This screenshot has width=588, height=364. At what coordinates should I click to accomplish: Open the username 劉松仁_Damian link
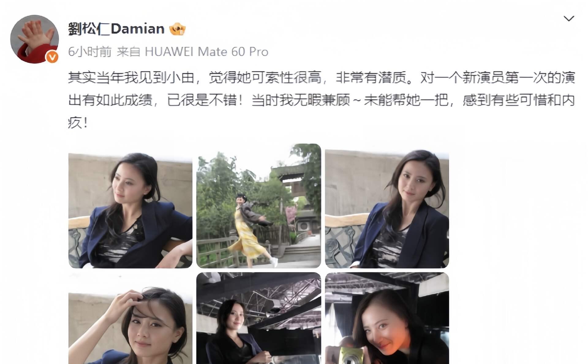[116, 29]
